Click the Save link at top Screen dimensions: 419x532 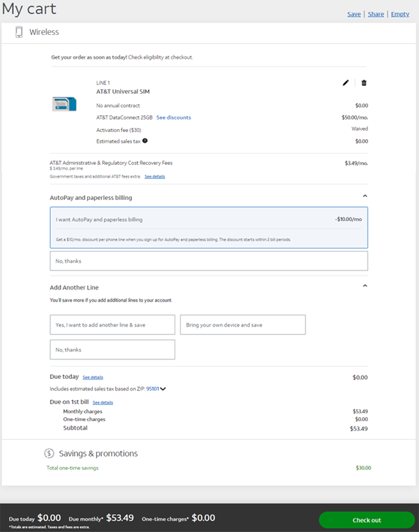tap(354, 14)
